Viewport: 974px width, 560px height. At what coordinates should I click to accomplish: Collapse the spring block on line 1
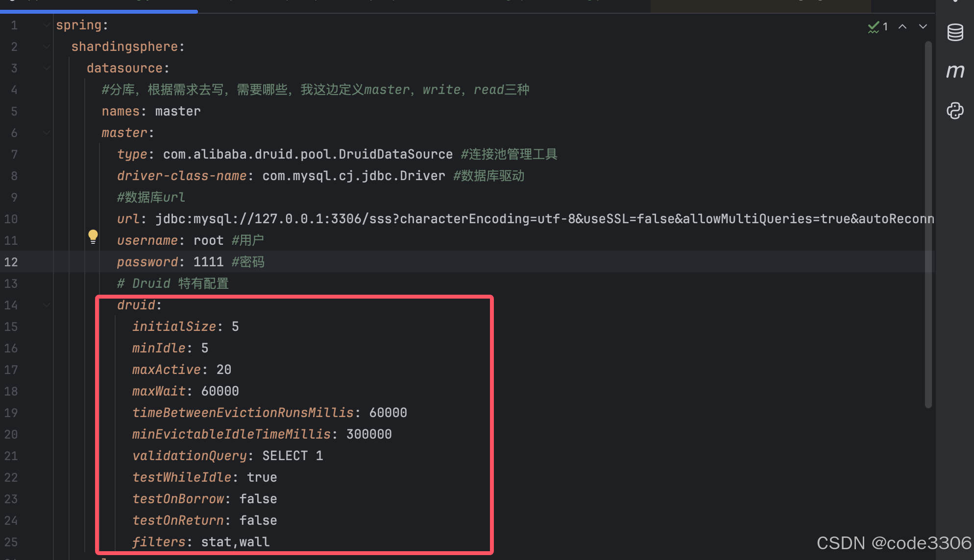click(x=47, y=25)
